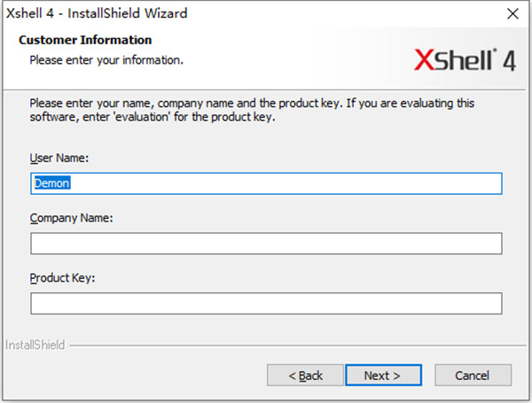
Task: Click the 'User Name:' label
Action: 59,158
